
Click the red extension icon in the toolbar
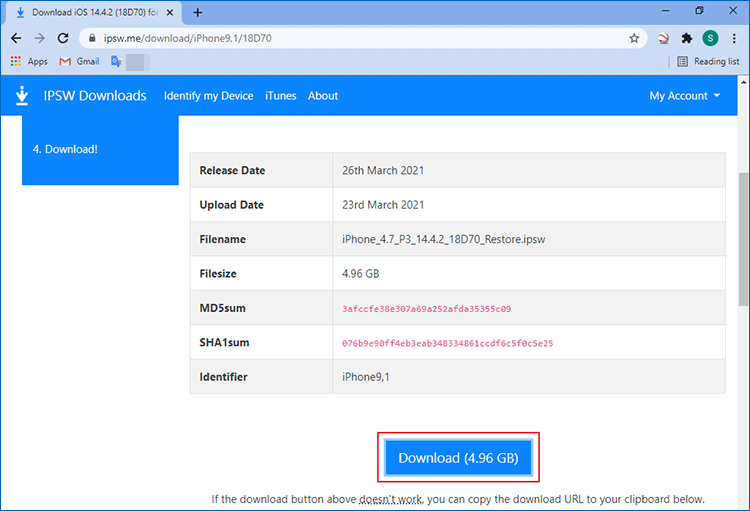pyautogui.click(x=663, y=38)
